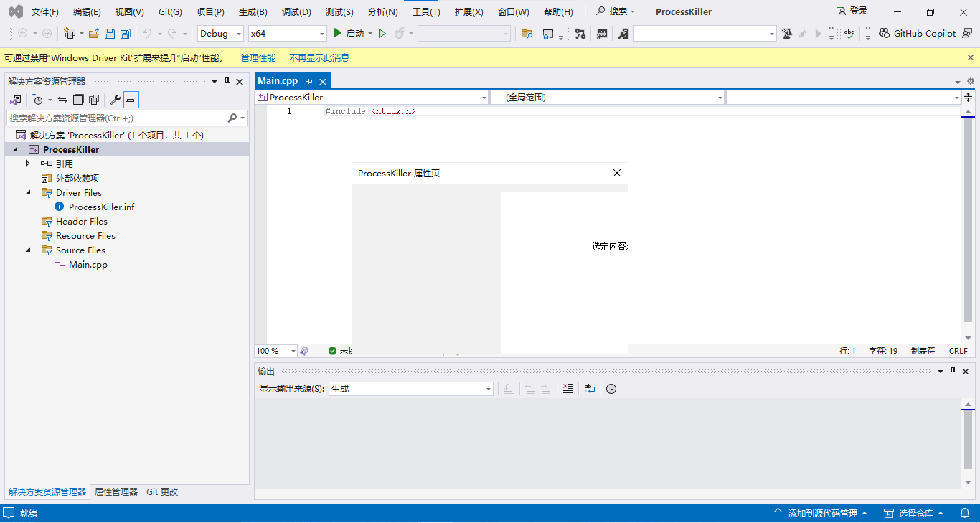Click the hot reload flame icon

[x=399, y=33]
